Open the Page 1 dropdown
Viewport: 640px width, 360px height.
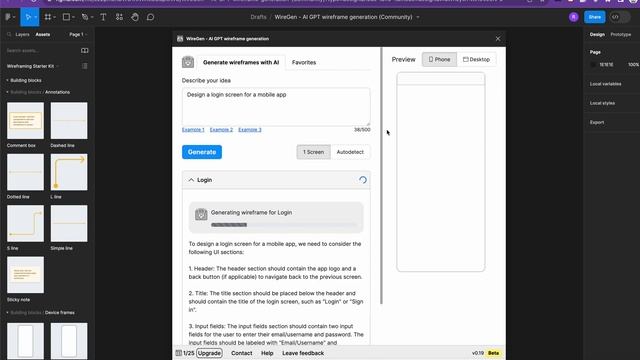[78, 35]
